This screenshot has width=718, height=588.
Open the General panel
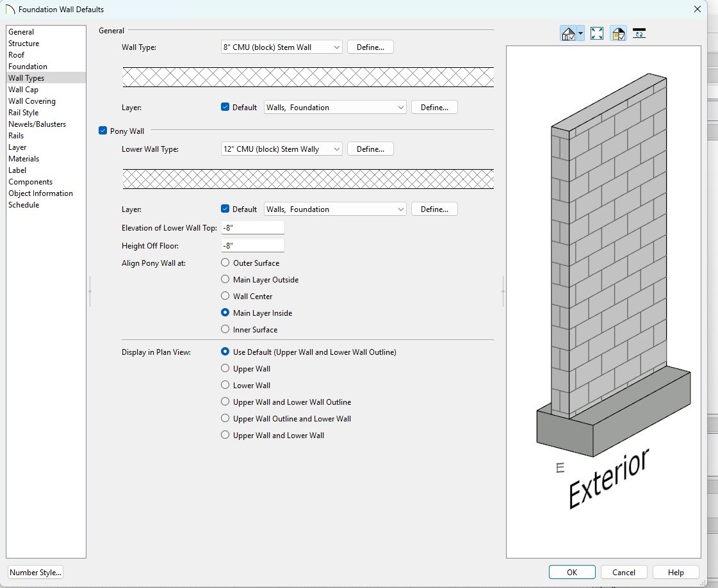click(x=21, y=31)
